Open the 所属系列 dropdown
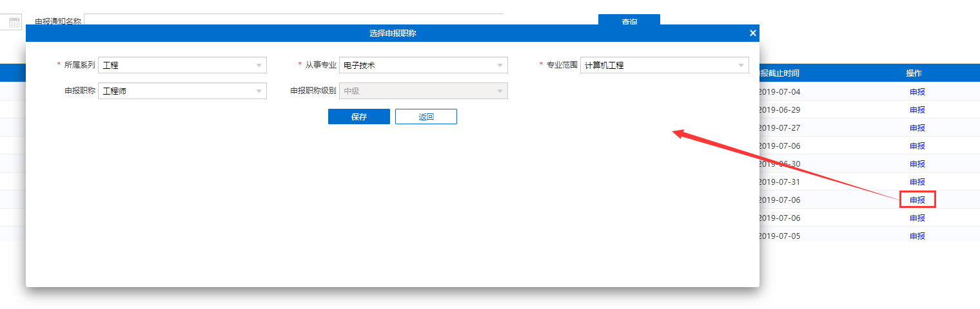 [x=182, y=65]
